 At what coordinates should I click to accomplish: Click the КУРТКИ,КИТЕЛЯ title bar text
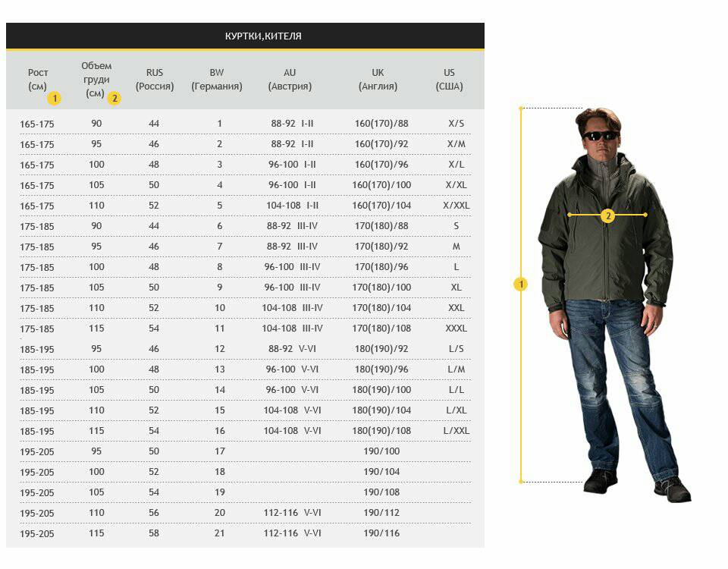coord(263,36)
